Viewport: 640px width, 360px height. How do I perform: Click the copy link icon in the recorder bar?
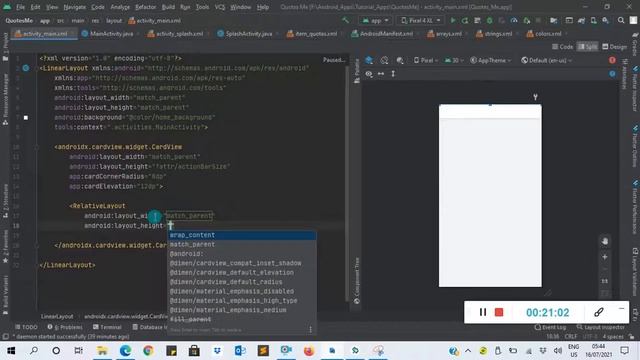pyautogui.click(x=599, y=312)
